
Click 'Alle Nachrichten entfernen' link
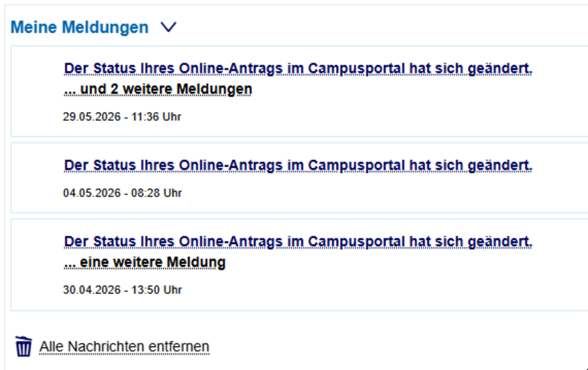124,347
